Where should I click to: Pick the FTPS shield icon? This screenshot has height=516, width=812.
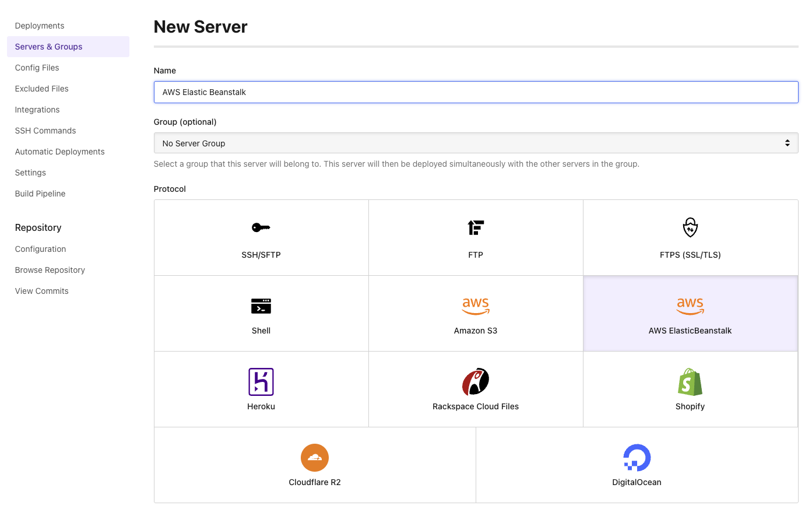coord(690,227)
